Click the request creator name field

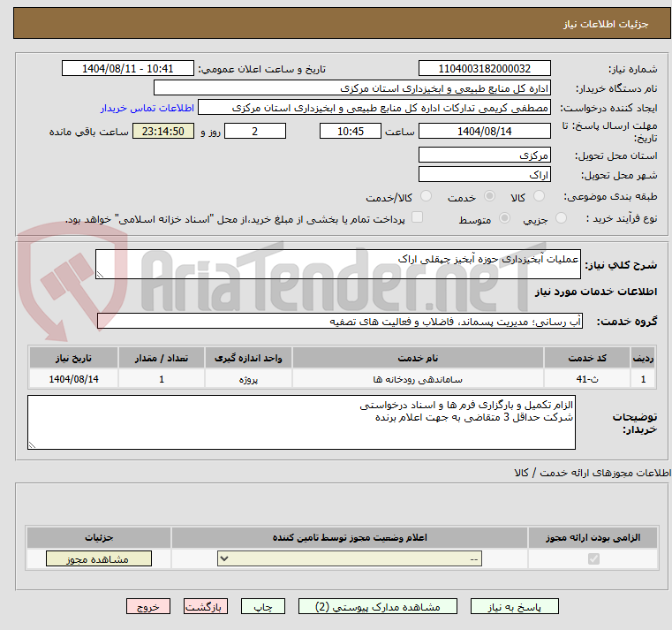pos(374,108)
